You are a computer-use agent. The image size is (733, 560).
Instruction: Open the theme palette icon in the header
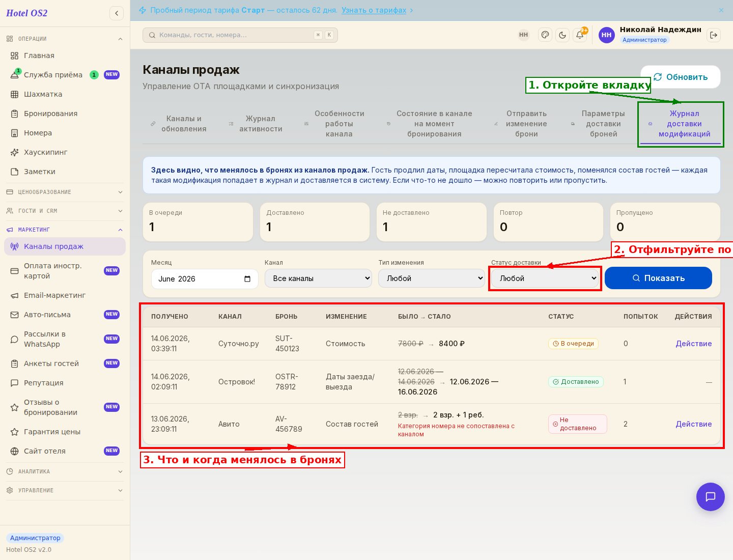(545, 35)
